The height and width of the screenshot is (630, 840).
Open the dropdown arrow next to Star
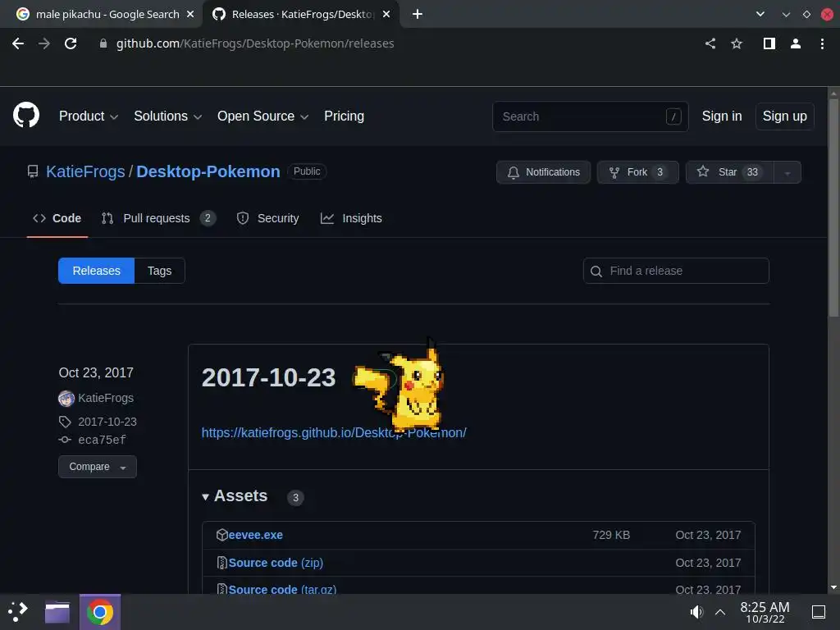[787, 172]
